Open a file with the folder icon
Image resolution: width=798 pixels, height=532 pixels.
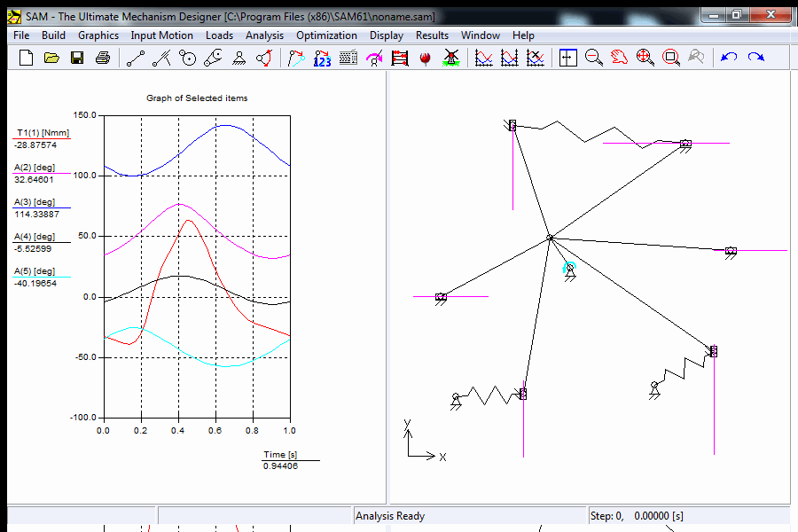click(51, 58)
